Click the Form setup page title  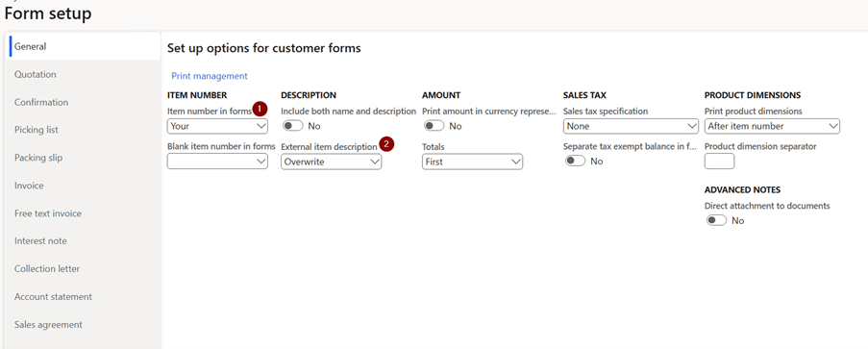tap(48, 13)
